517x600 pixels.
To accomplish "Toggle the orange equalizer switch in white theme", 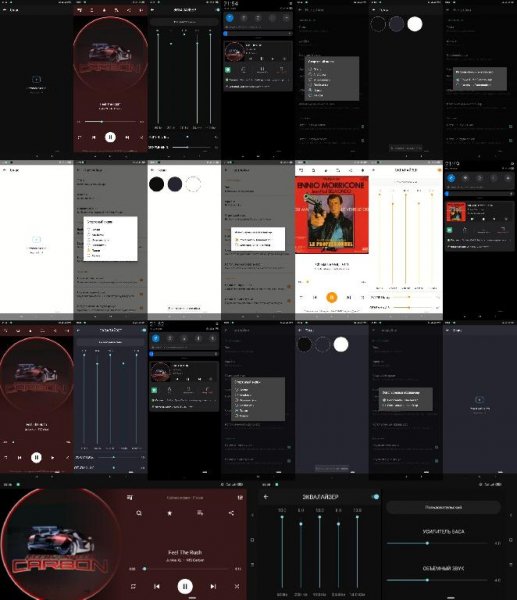I will 439,170.
